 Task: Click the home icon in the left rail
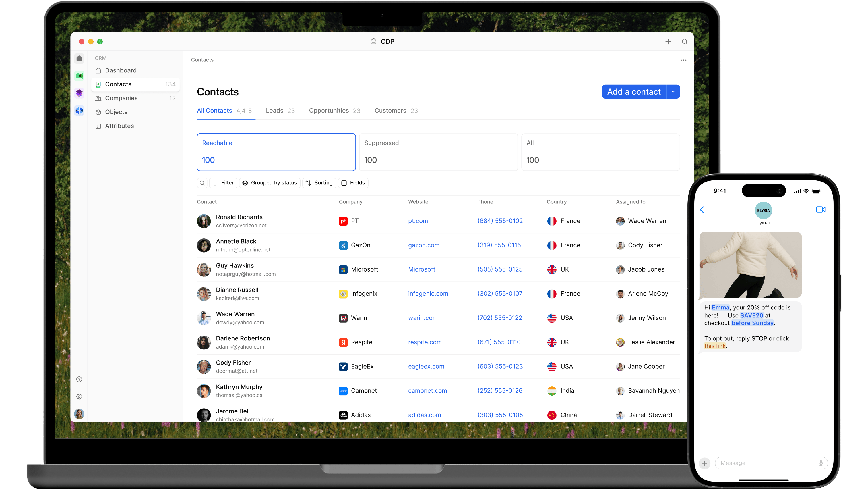79,58
